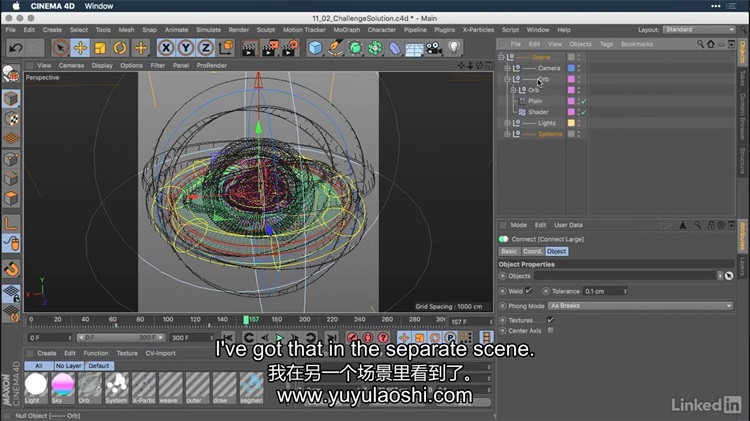Enable the Center Axis checkbox
Screen dimensions: 750x421
pos(551,330)
